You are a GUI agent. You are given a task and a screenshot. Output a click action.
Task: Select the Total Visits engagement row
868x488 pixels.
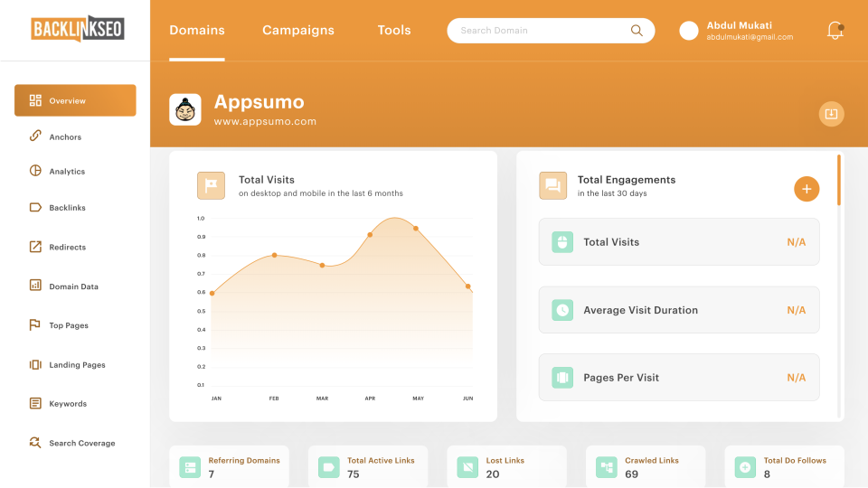[679, 242]
